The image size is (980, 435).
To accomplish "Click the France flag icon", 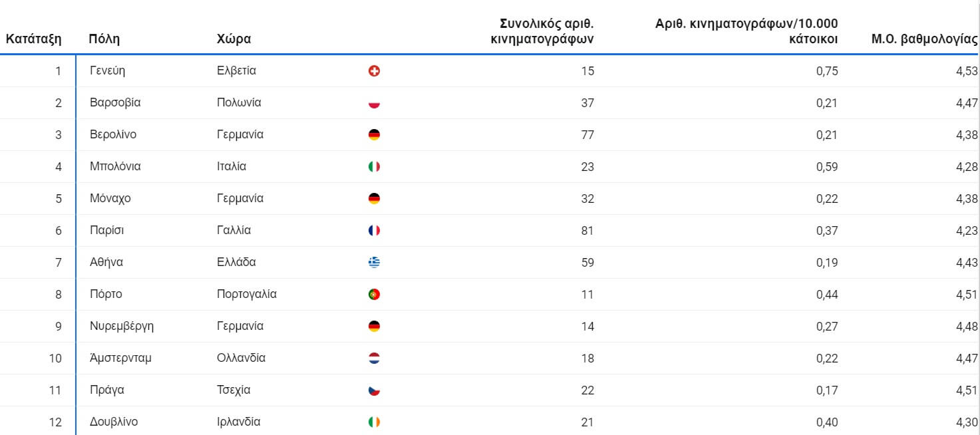I will click(x=374, y=231).
